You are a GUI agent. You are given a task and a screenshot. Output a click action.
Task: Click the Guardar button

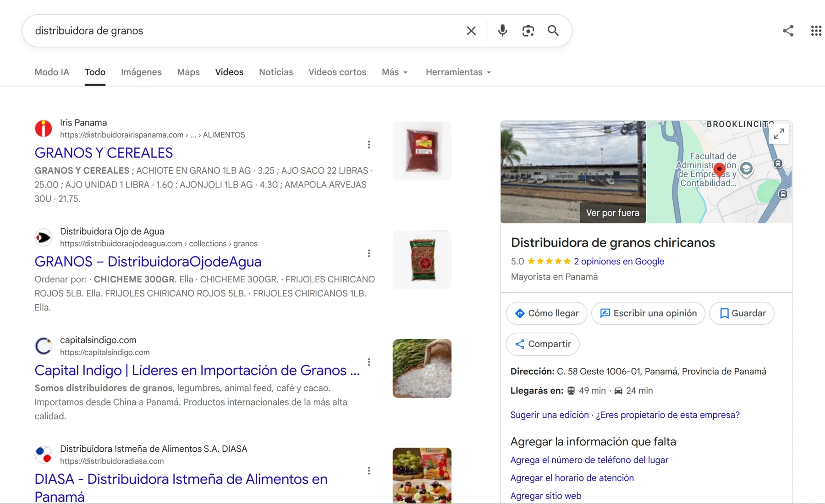point(742,313)
